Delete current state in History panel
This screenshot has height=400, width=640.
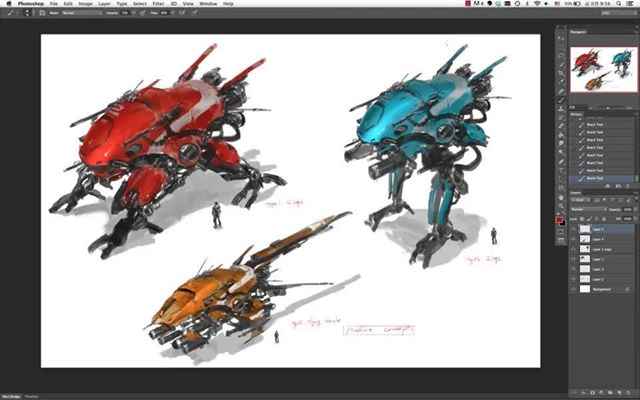(x=627, y=186)
